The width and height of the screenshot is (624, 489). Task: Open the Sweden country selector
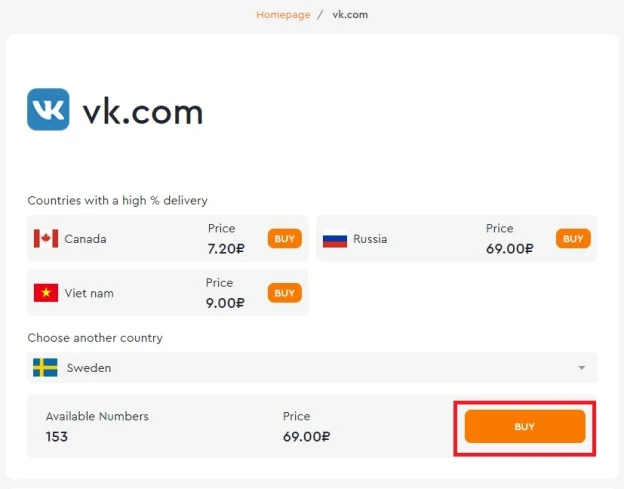coord(312,368)
